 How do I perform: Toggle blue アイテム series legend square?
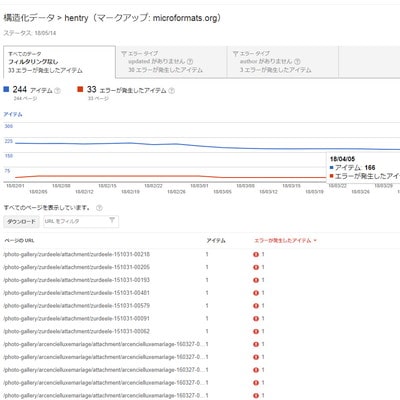[6, 89]
